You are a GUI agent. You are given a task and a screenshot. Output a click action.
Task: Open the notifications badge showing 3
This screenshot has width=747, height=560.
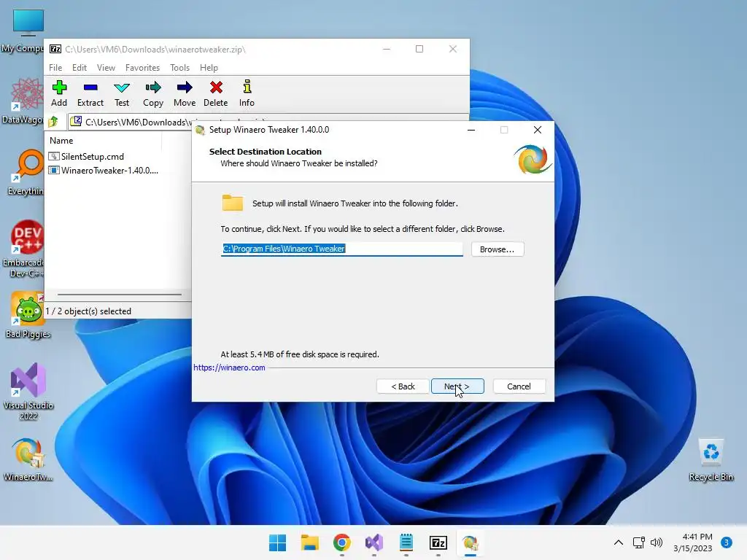(x=727, y=542)
